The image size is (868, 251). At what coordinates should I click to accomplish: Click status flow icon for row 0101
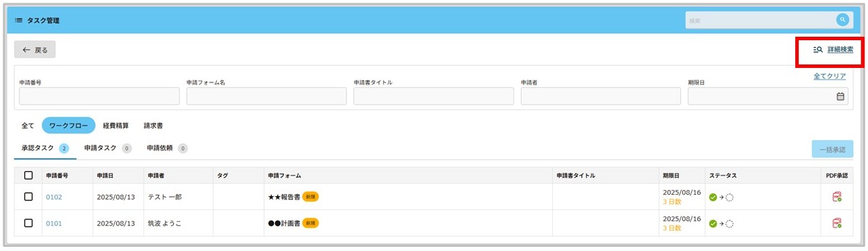(721, 223)
